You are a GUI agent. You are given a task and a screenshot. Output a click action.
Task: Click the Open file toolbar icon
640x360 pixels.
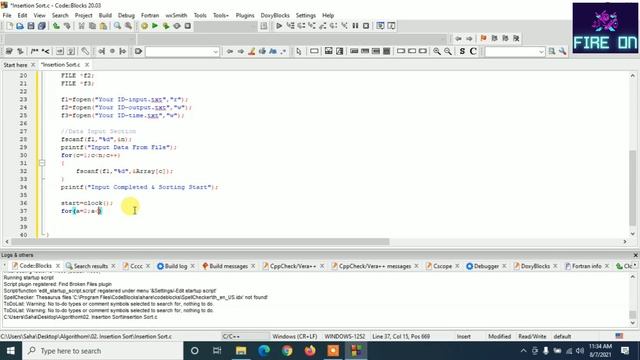coord(20,26)
